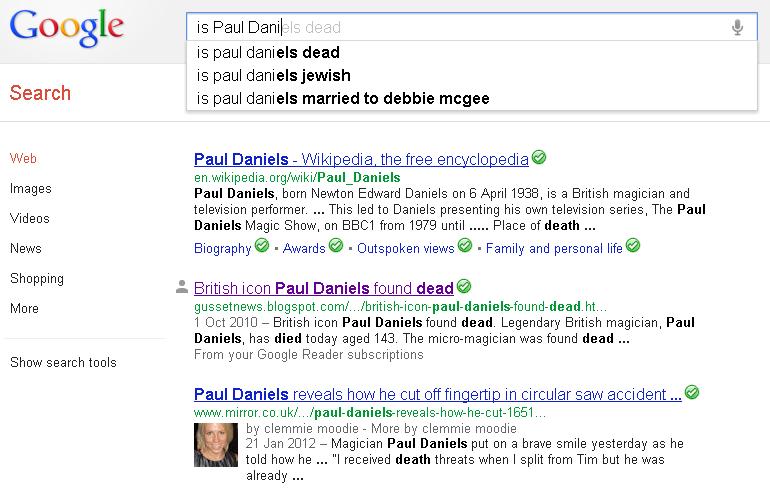Click the en.wikipedia.org/wiki/Paul_Daniels URL
The image size is (770, 498).
click(297, 177)
